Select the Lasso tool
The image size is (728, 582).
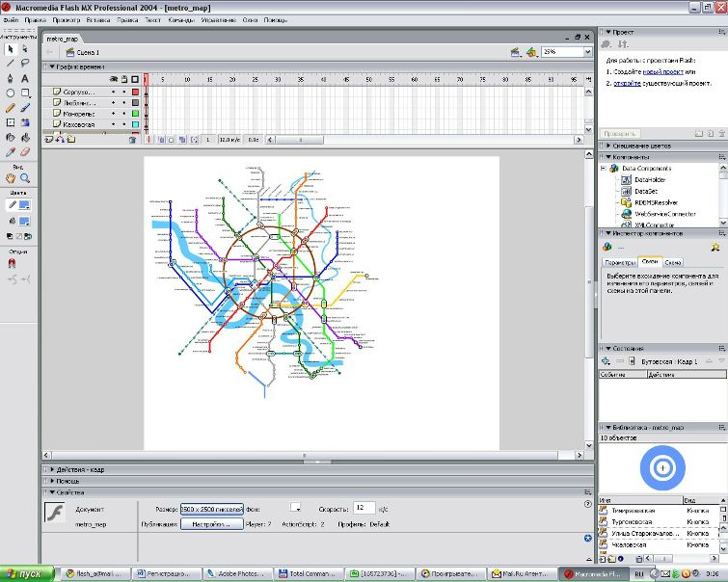click(x=25, y=64)
